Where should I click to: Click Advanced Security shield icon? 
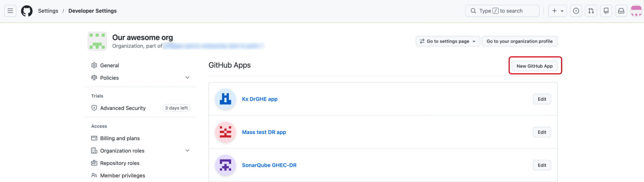coord(94,108)
